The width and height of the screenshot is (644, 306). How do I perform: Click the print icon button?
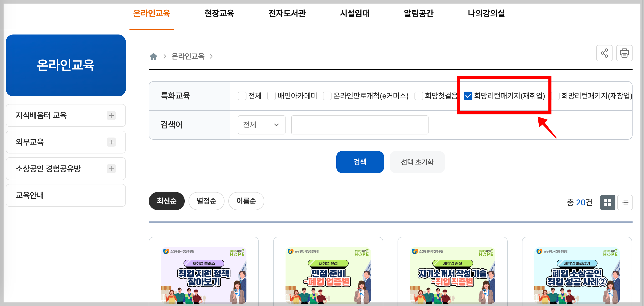pos(624,53)
